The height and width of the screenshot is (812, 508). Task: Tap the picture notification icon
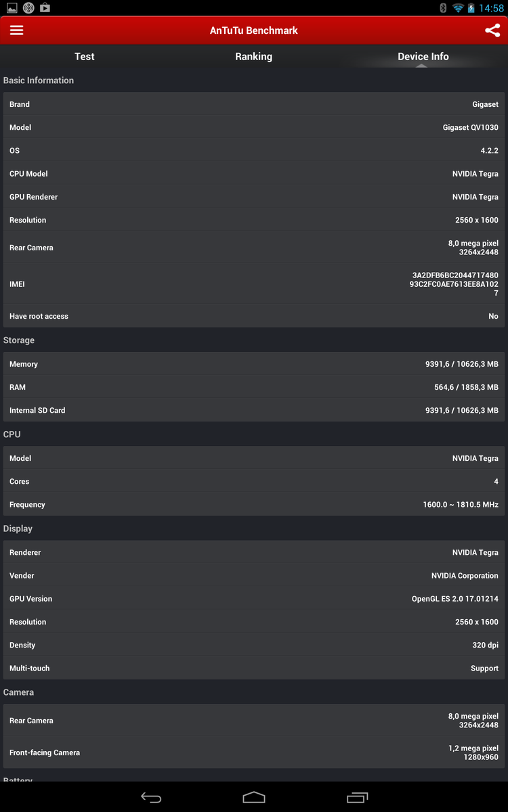pyautogui.click(x=12, y=8)
